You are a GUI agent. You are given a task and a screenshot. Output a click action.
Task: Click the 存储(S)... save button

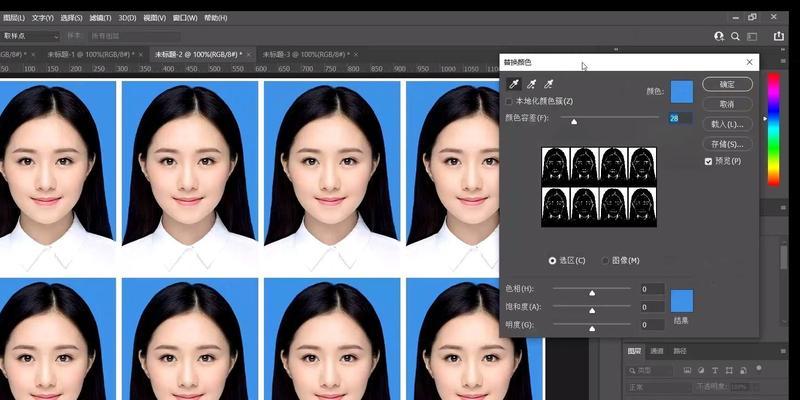pyautogui.click(x=727, y=144)
